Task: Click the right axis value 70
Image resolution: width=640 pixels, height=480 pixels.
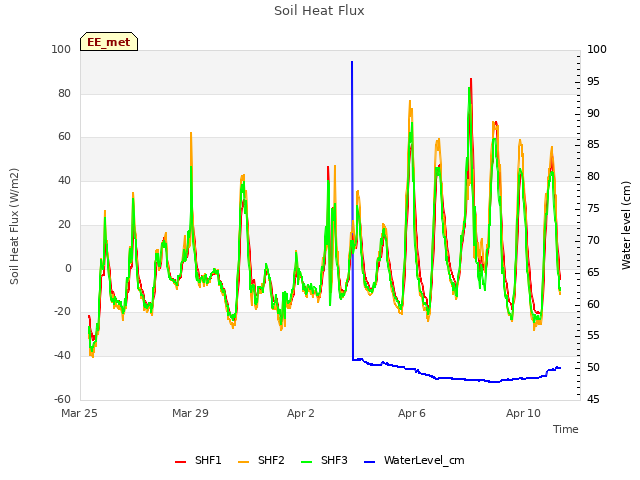Action: tap(593, 240)
